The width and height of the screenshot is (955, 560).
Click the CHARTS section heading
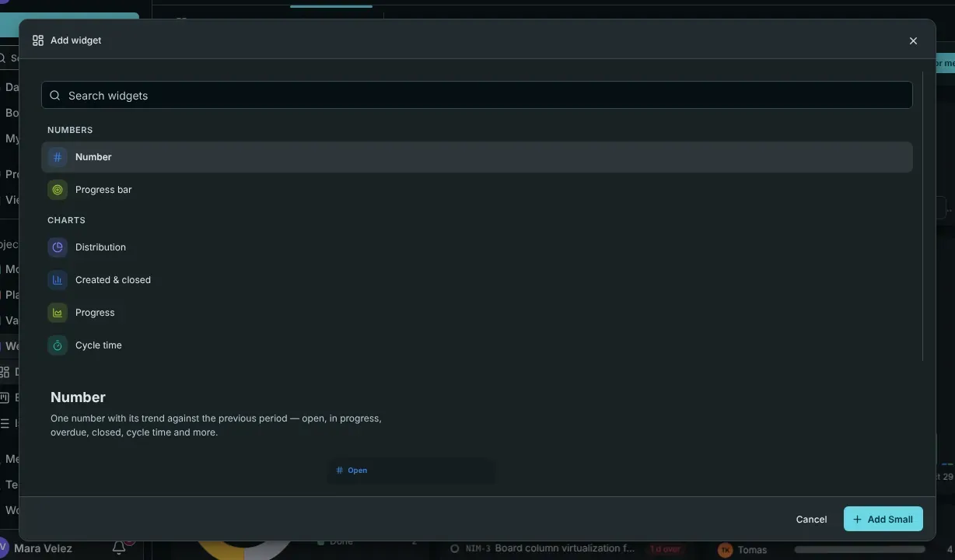click(66, 220)
